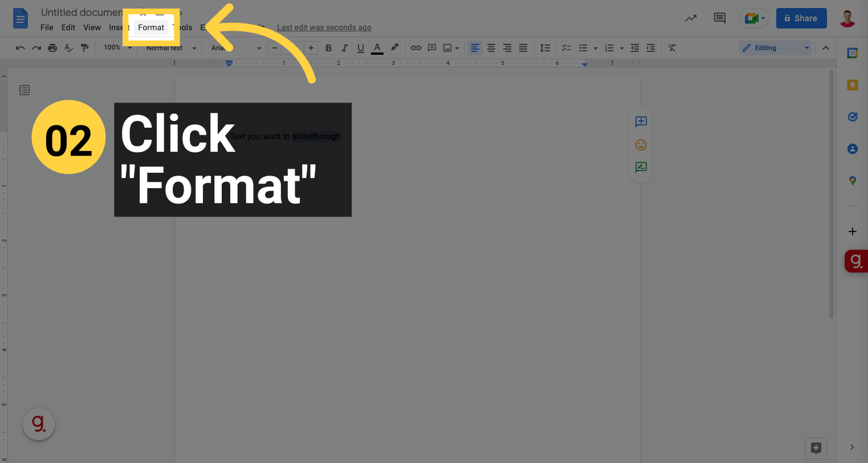The image size is (868, 463).
Task: Open the text color picker
Action: click(x=377, y=48)
